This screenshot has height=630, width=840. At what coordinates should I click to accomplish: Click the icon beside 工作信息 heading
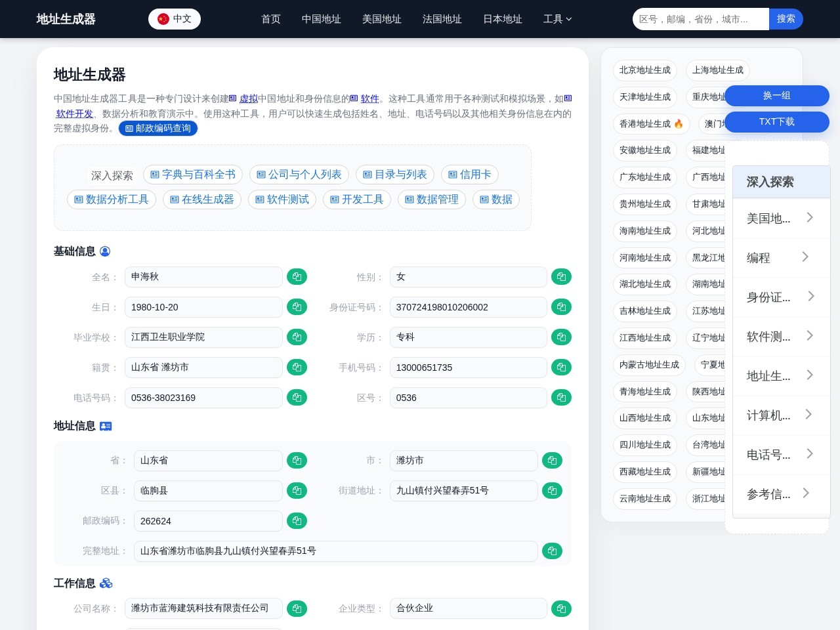coord(106,583)
